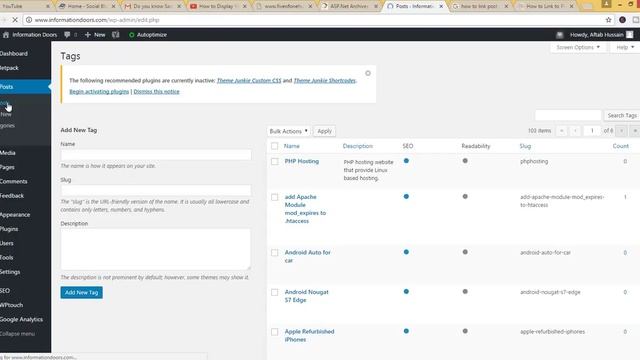Image resolution: width=640 pixels, height=360 pixels.
Task: Bookmark this page with the star
Action: coord(609,20)
